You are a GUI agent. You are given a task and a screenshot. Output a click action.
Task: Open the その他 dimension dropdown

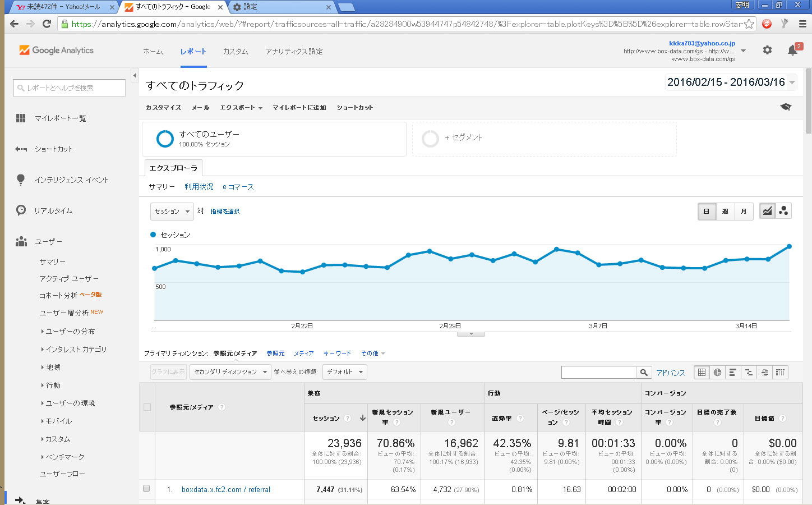373,353
